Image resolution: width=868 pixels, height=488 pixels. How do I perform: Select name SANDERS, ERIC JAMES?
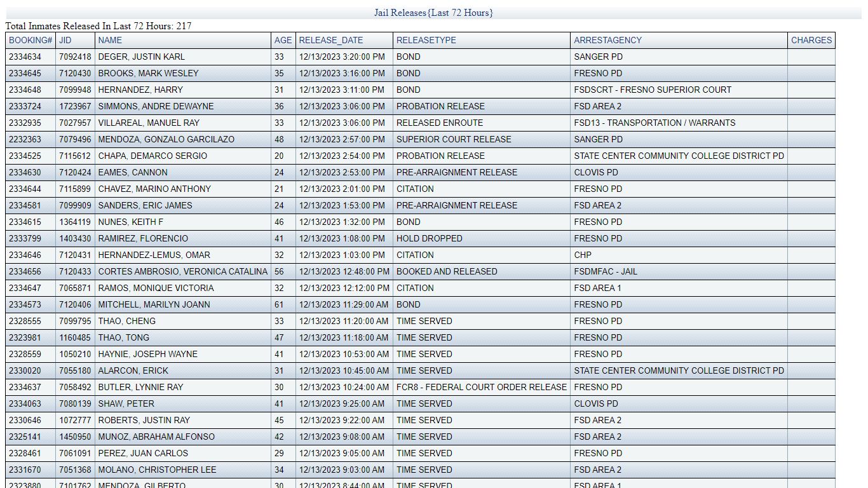145,205
